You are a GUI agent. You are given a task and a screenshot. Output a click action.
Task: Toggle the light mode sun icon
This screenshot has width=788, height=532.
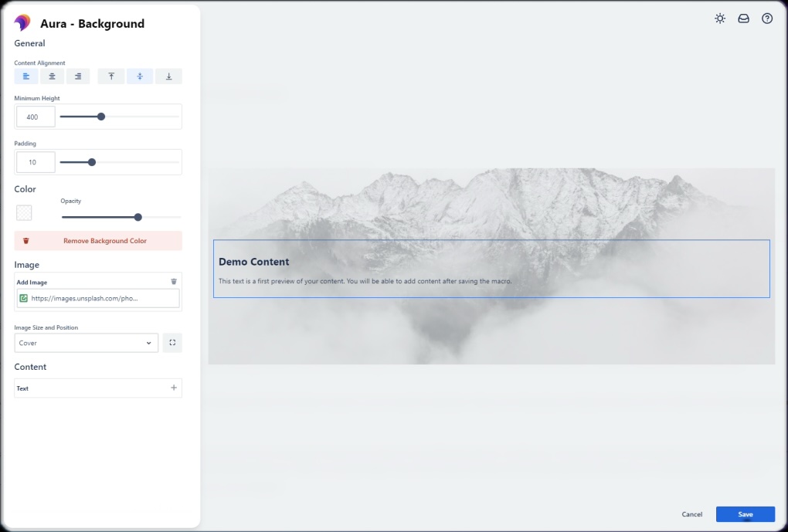coord(720,18)
